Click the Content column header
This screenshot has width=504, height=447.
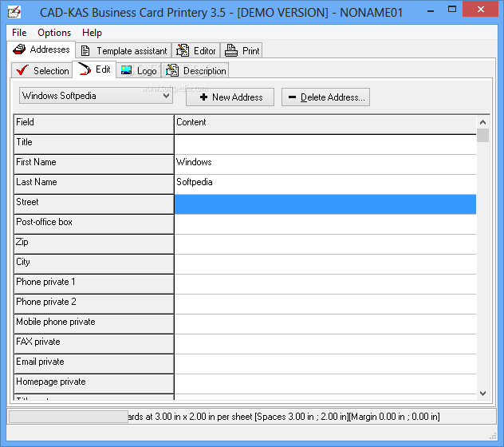point(325,125)
